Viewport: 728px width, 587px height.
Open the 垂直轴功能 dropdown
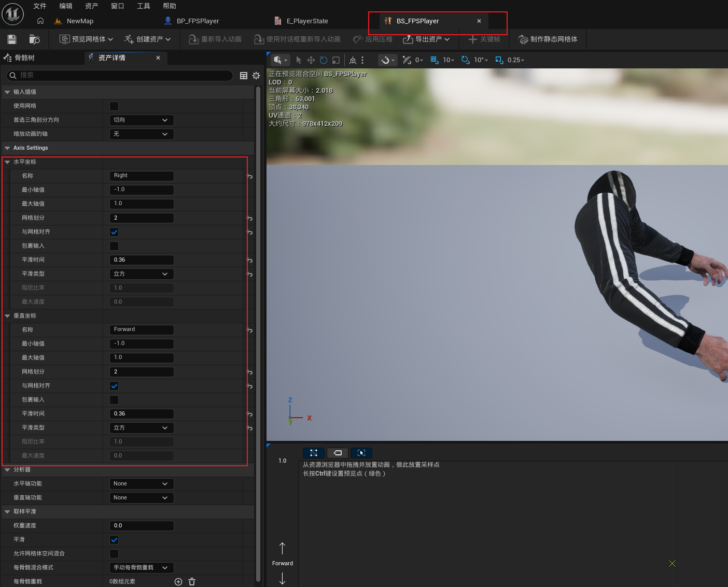pos(142,498)
